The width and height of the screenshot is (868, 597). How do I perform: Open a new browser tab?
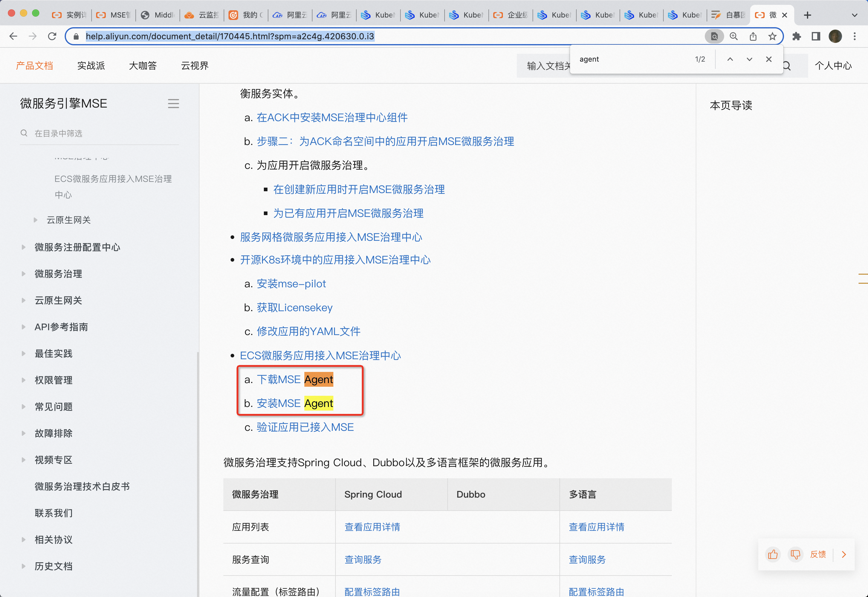coord(807,15)
